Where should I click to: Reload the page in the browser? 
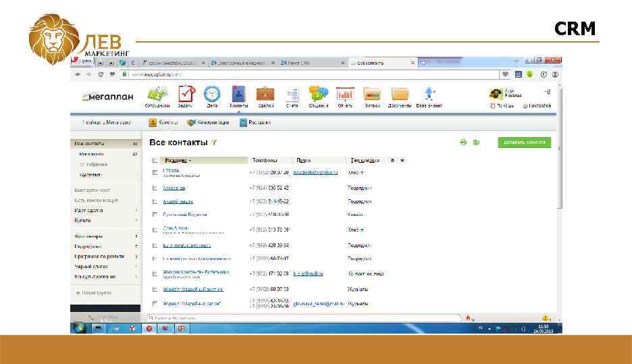(101, 74)
